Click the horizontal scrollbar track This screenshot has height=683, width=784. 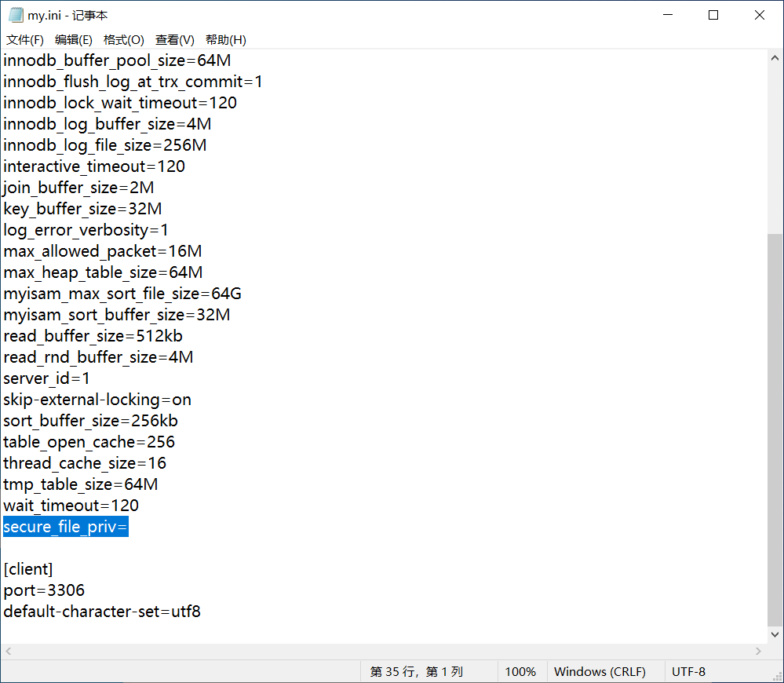[x=383, y=652]
